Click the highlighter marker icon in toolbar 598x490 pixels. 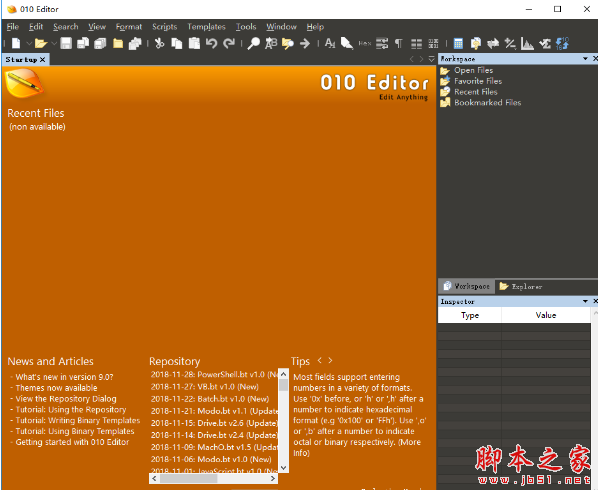click(x=347, y=43)
